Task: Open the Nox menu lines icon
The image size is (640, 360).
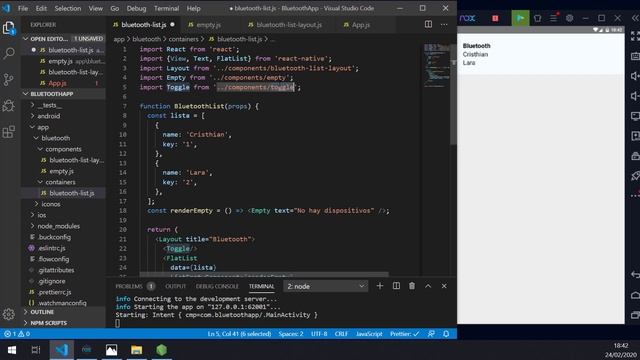Action: point(553,18)
